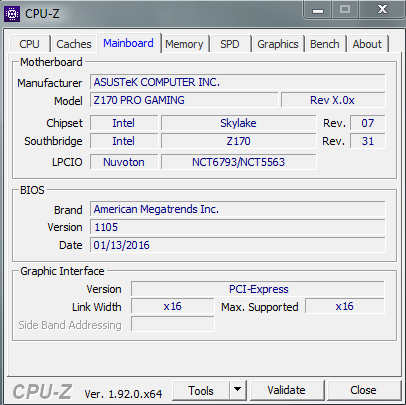Screen dimensions: 406x405
Task: Click the CPU-Z app icon in title bar
Action: coord(12,14)
